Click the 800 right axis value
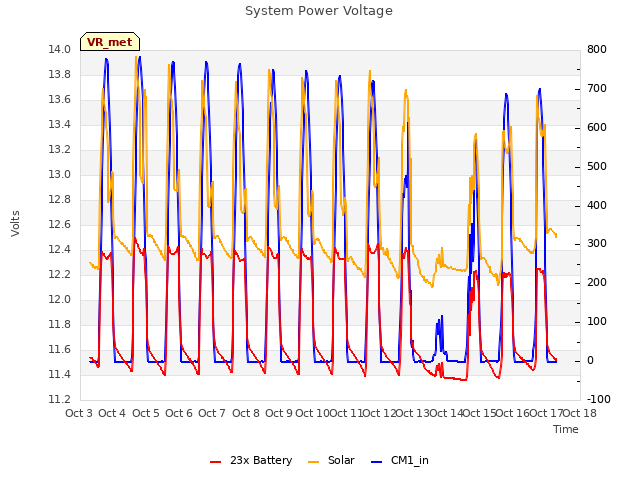640x480 pixels. (597, 50)
